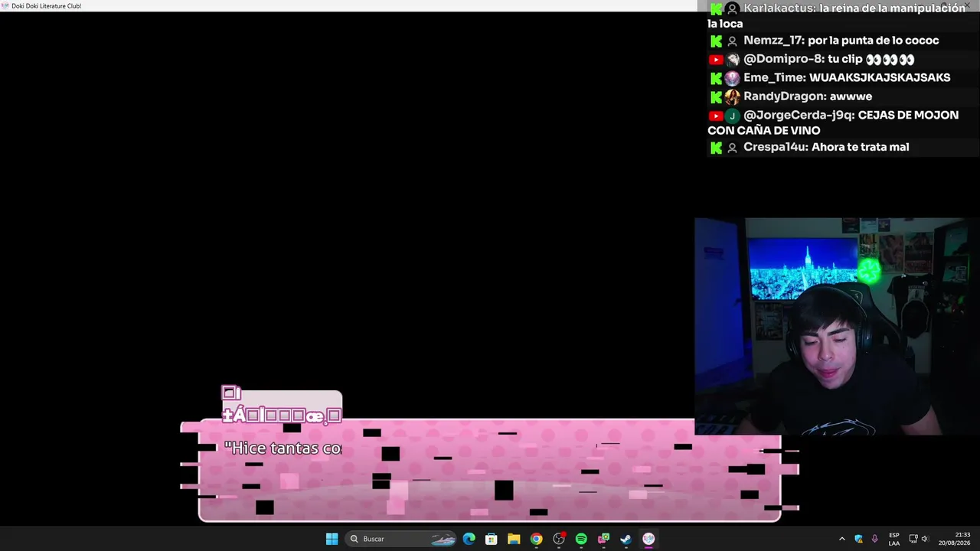Open the network status tray icon
The image size is (980, 551).
coord(913,539)
